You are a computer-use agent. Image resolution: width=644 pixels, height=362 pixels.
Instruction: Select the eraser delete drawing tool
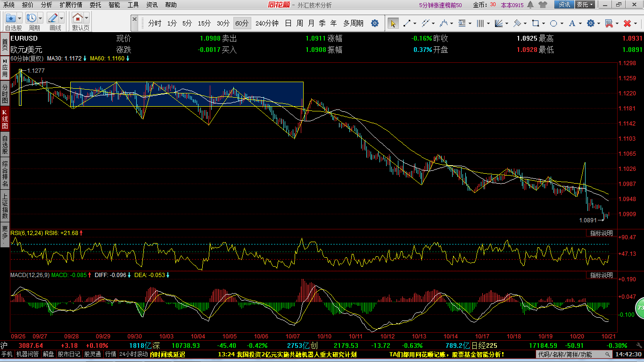[x=609, y=23]
